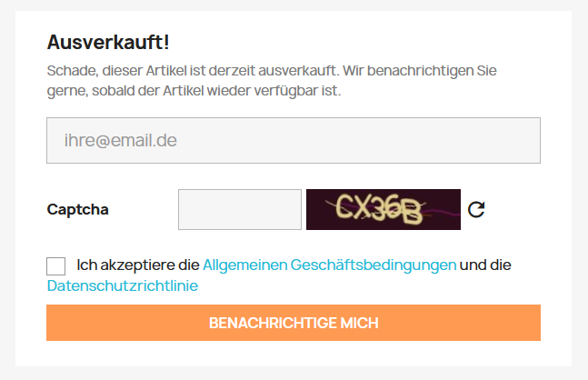The image size is (588, 380).
Task: Click the bold Captcha label
Action: 77,210
